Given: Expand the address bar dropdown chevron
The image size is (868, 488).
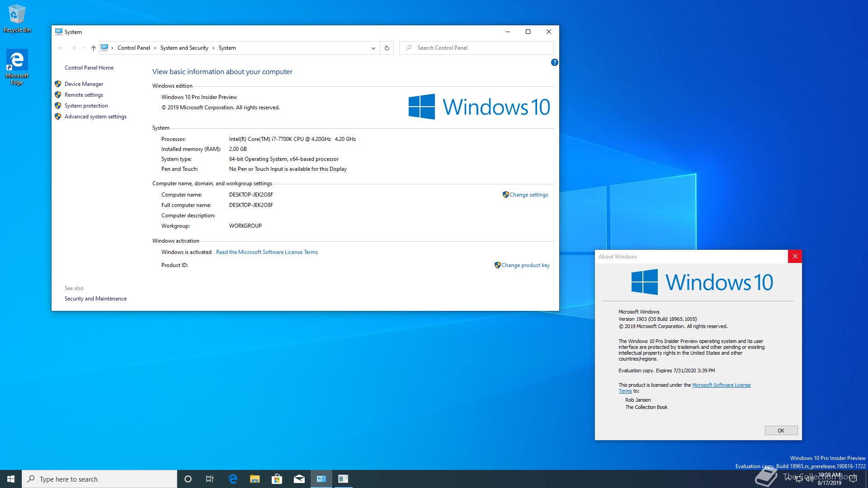Looking at the screenshot, I should pos(373,47).
